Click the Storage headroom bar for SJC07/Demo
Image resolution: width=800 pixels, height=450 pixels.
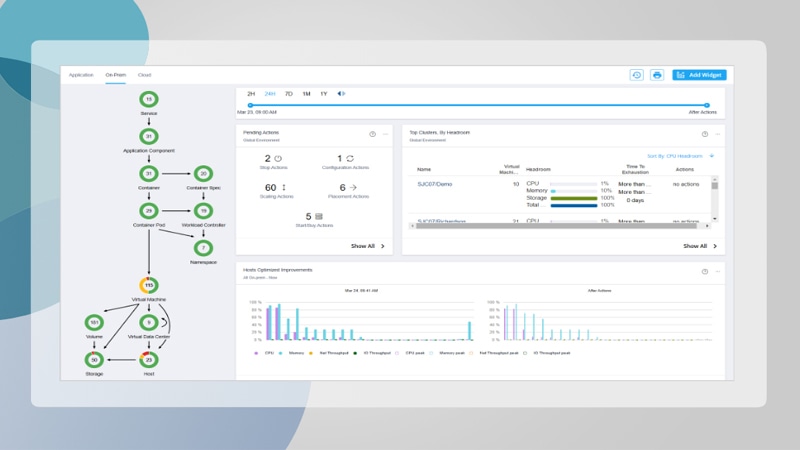(x=574, y=198)
